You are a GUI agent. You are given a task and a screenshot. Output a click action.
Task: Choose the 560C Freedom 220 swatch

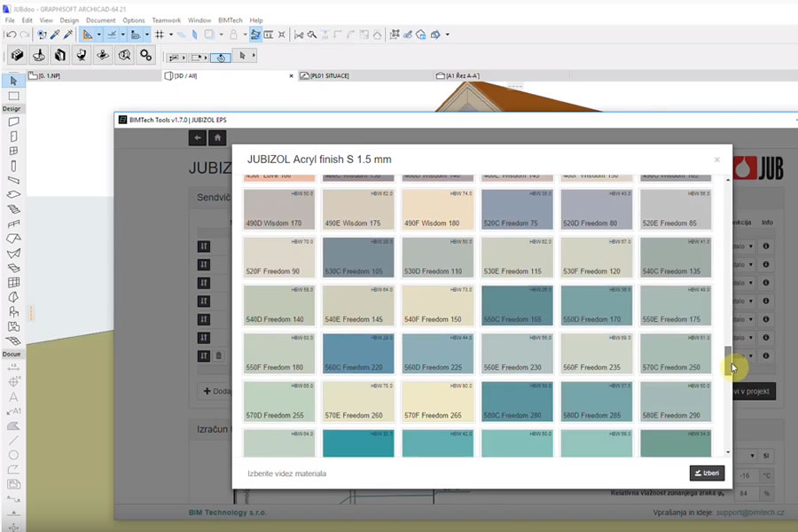click(x=358, y=353)
